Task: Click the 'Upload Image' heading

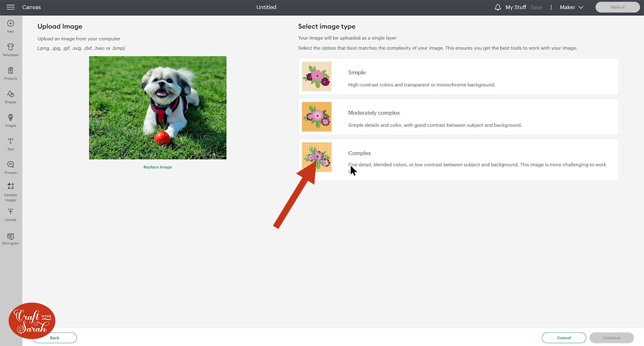Action: pyautogui.click(x=60, y=27)
